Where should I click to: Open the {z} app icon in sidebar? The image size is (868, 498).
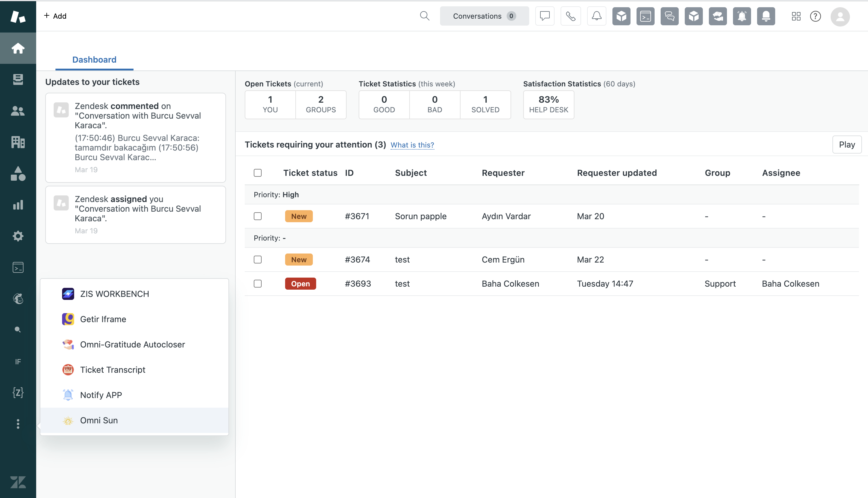click(x=18, y=392)
